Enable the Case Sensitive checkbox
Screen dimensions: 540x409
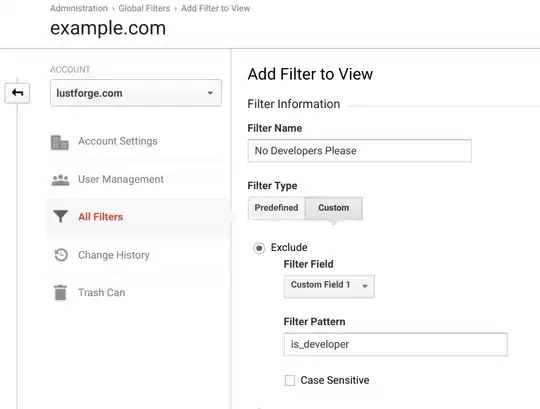[x=290, y=380]
